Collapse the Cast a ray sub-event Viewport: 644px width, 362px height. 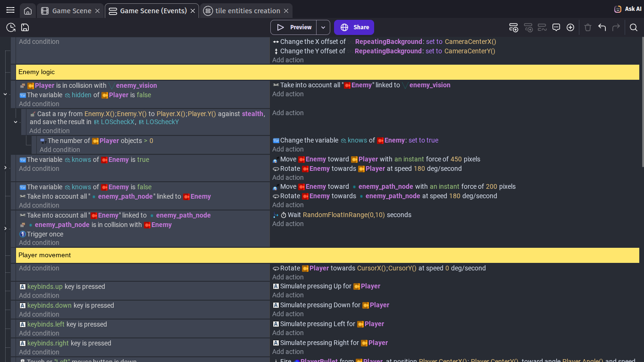16,122
